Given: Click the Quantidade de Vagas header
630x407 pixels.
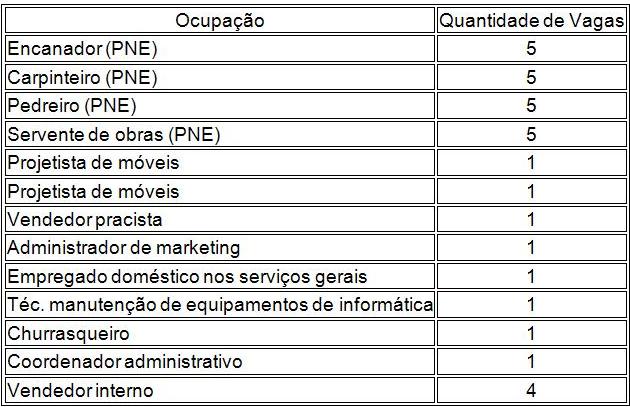Looking at the screenshot, I should (531, 20).
